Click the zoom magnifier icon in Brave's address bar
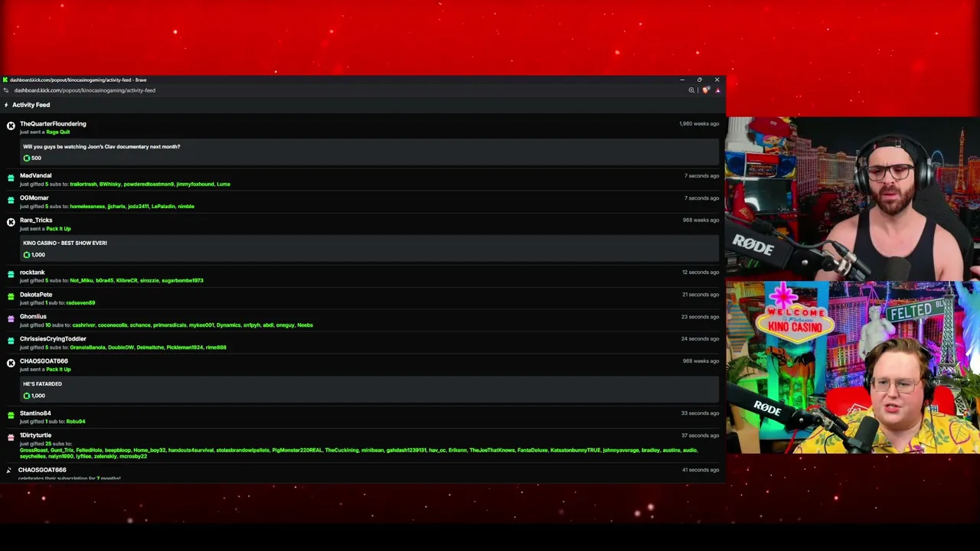 691,90
